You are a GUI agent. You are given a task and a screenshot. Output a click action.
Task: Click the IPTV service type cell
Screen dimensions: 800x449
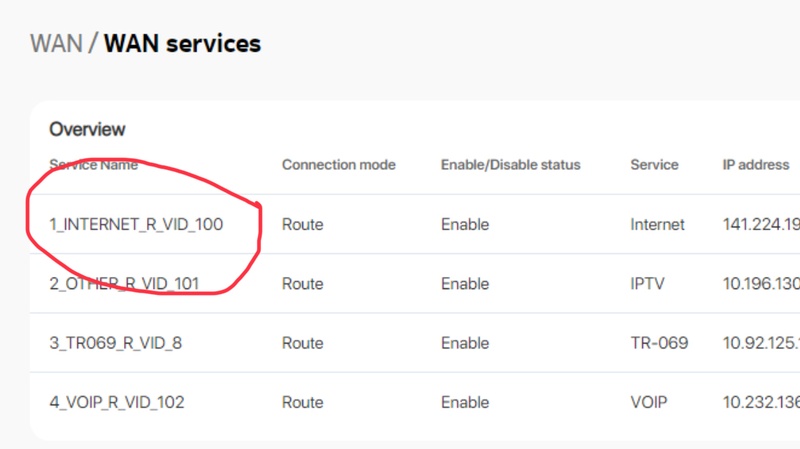[x=648, y=283]
